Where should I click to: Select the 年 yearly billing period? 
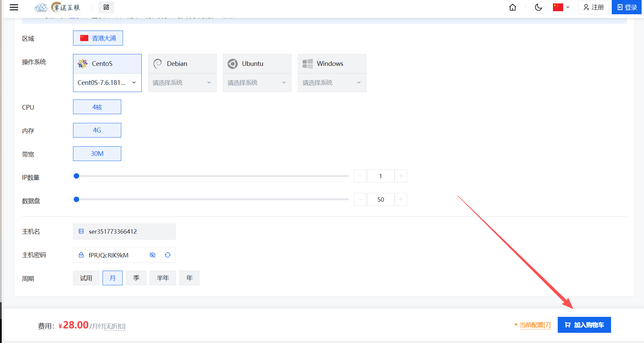189,278
